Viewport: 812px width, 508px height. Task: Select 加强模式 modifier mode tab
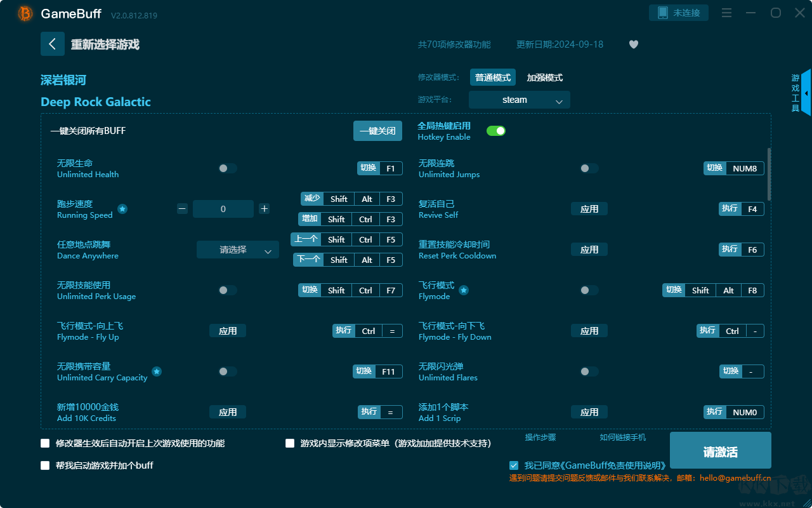coord(545,77)
